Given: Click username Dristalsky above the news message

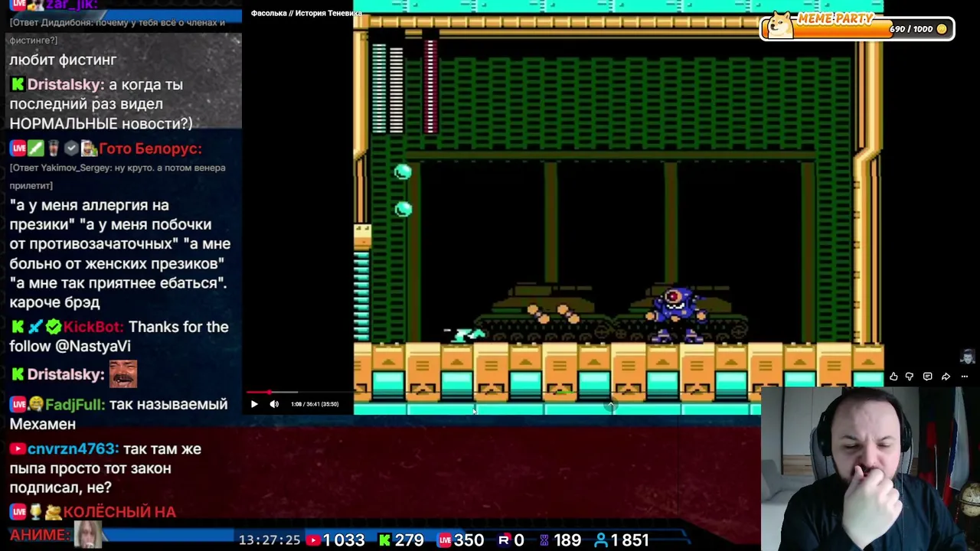Looking at the screenshot, I should point(66,85).
